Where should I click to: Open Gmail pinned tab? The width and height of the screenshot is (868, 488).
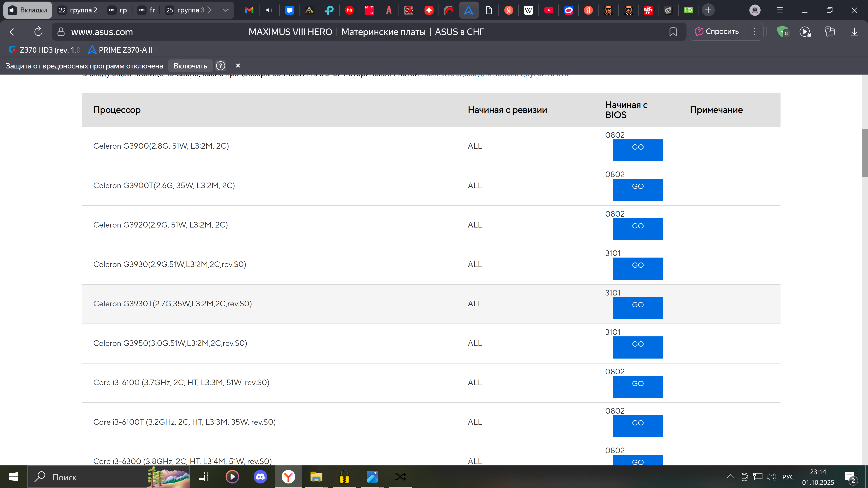[x=249, y=10]
